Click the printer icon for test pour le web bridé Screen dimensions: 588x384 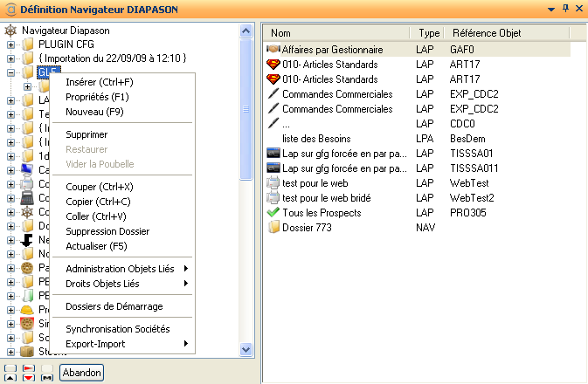273,197
